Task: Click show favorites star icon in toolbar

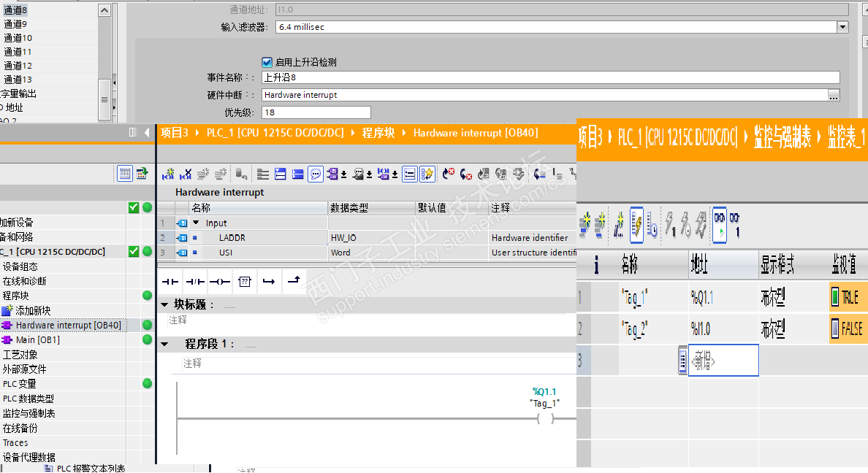Action: tap(427, 174)
